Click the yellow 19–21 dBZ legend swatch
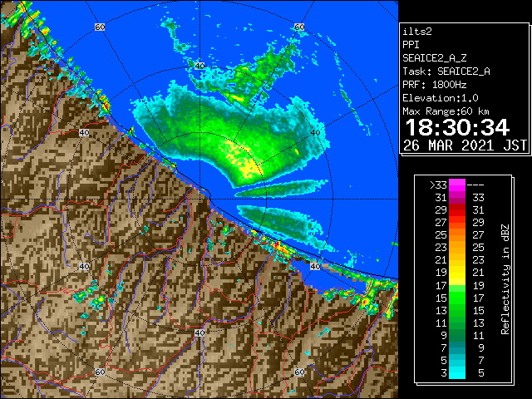Image resolution: width=532 pixels, height=399 pixels. (457, 273)
